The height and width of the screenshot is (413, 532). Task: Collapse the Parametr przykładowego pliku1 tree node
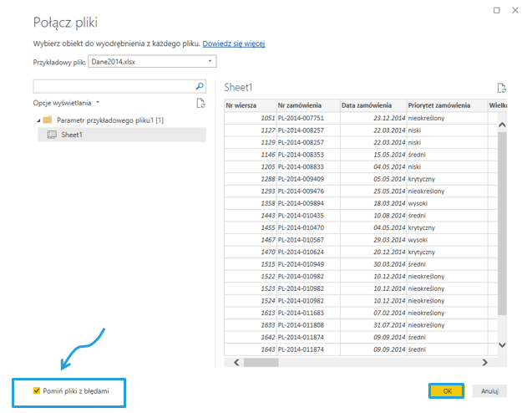[38, 120]
